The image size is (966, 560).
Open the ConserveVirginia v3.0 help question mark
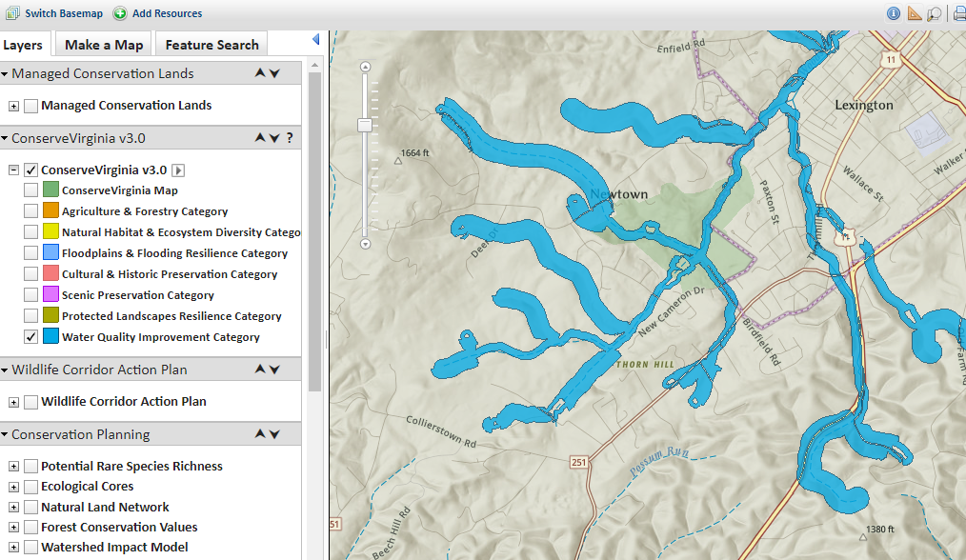[289, 137]
